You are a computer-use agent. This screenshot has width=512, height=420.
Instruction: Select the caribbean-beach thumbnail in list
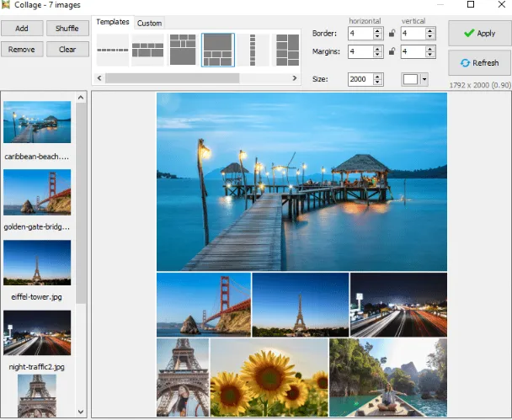click(37, 122)
